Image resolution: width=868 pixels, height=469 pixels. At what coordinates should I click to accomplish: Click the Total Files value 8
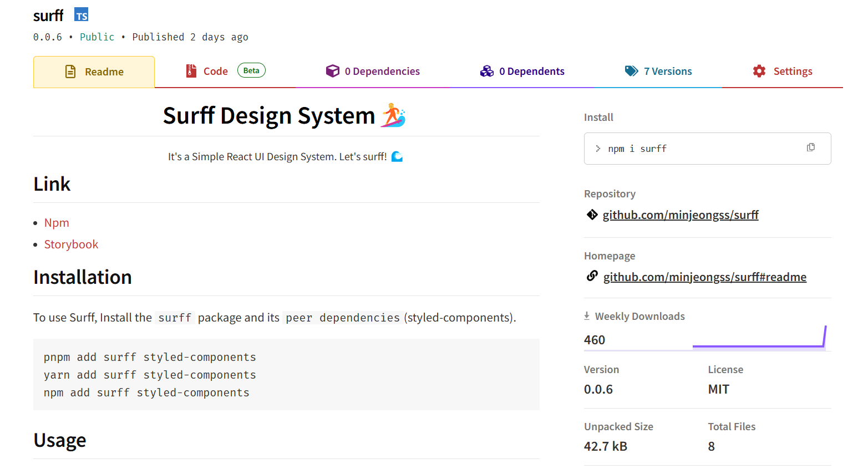click(712, 446)
